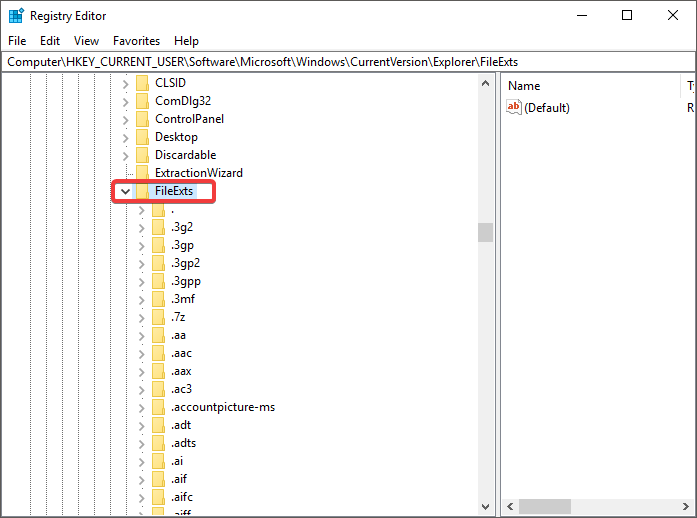The height and width of the screenshot is (518, 697).
Task: Click the tree pane vertical scrollbar thumb
Action: tap(485, 233)
